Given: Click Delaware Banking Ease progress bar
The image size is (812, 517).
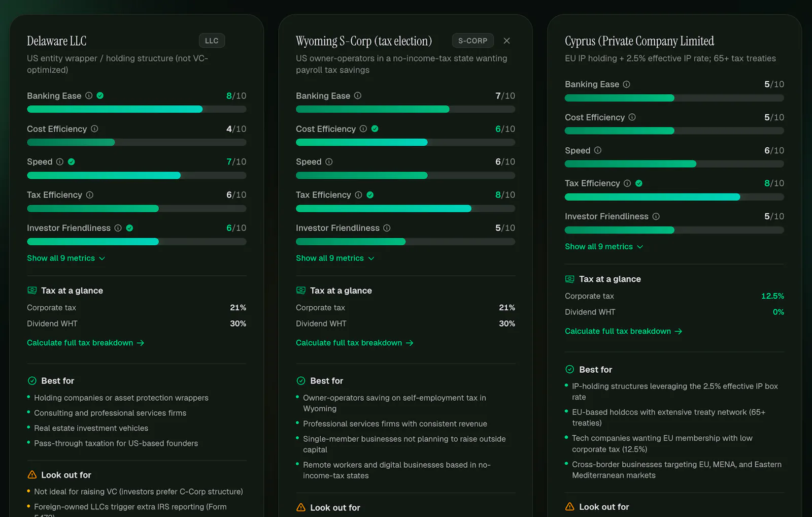Looking at the screenshot, I should 137,109.
